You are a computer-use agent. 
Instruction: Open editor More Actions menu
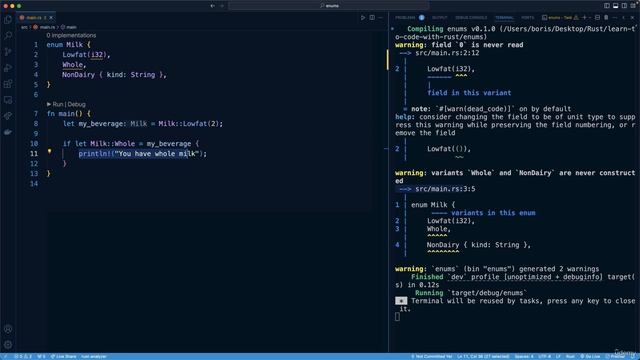[380, 18]
